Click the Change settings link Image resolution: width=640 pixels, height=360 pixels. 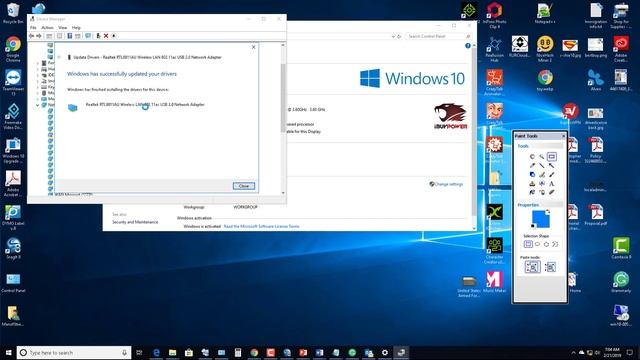[449, 184]
